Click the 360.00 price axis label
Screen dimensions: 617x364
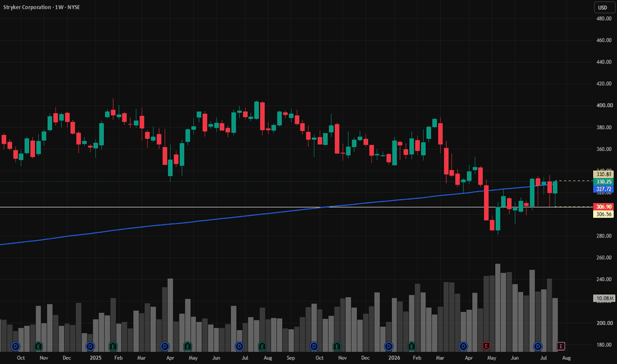point(604,149)
